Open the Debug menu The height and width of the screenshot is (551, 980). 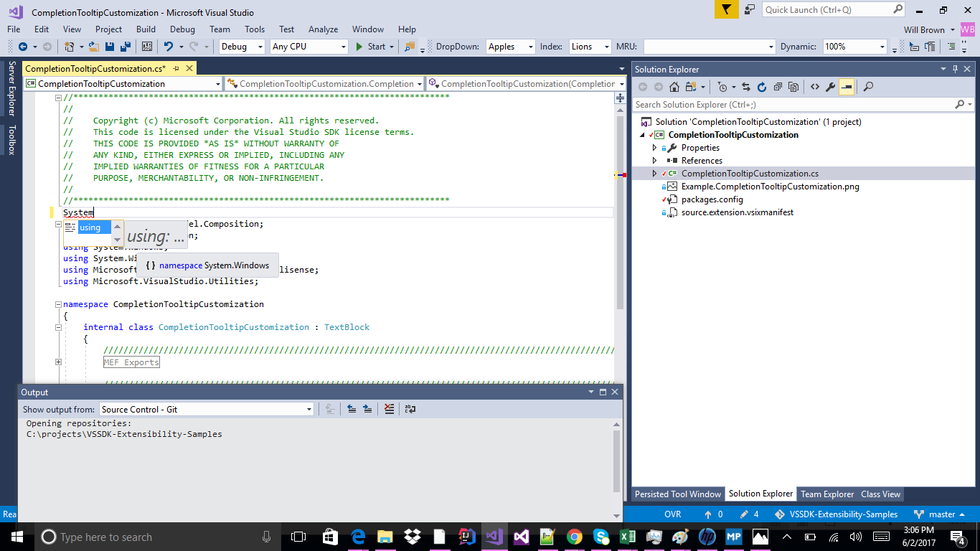(182, 29)
